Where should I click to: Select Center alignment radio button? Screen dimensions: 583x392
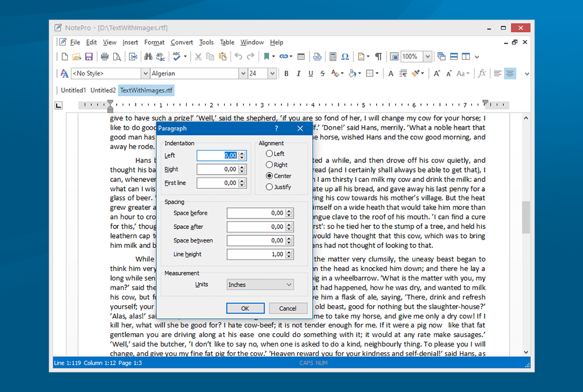click(x=269, y=176)
